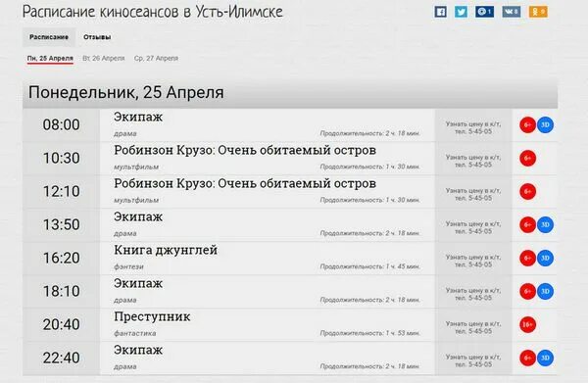Click the мультфильм genre in 10:30 row
This screenshot has height=383, width=588.
tap(136, 167)
